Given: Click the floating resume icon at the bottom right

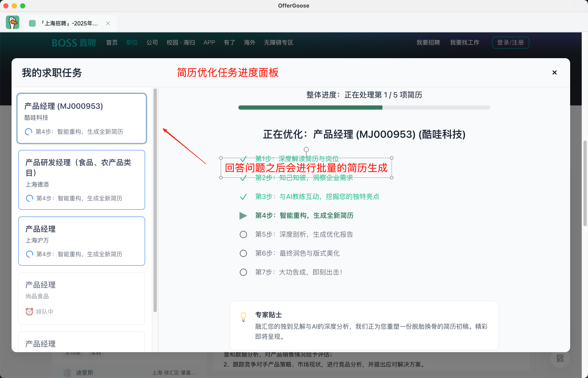Looking at the screenshot, I should pyautogui.click(x=560, y=358).
